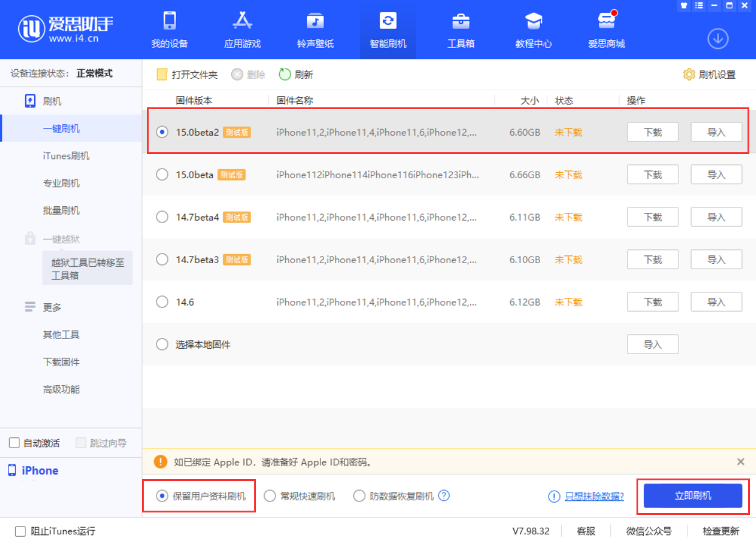Viewport: 756px width, 544px height.
Task: Open the 工具箱 toolbox icon
Action: [461, 21]
